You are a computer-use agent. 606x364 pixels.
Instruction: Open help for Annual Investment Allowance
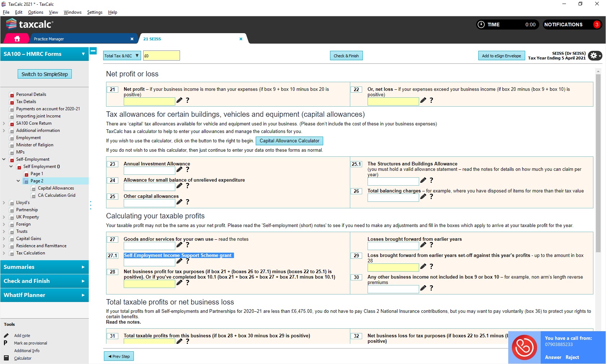[188, 169]
